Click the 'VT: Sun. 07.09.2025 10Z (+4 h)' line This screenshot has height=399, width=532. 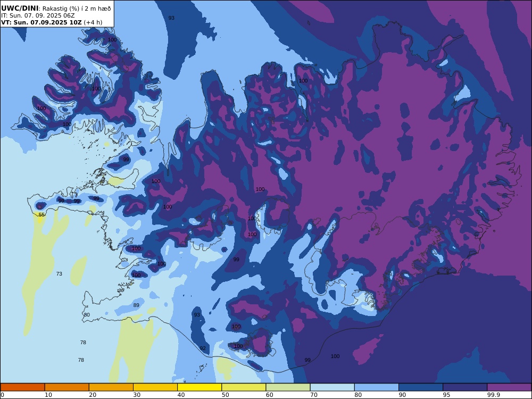point(52,22)
